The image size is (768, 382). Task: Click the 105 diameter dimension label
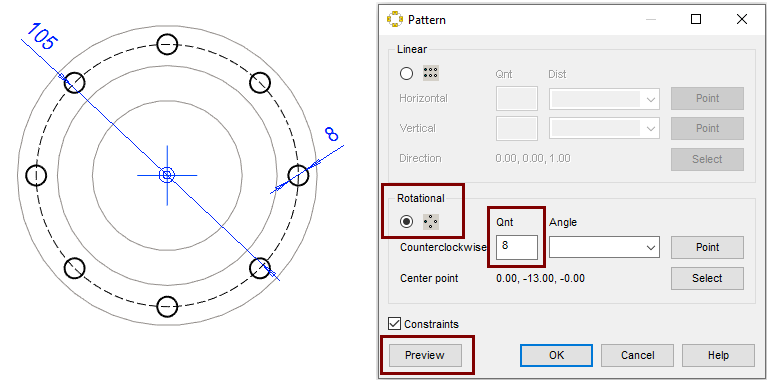coord(41,36)
